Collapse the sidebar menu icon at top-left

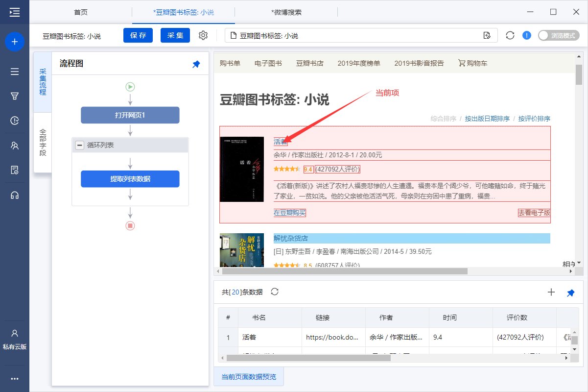[x=15, y=12]
